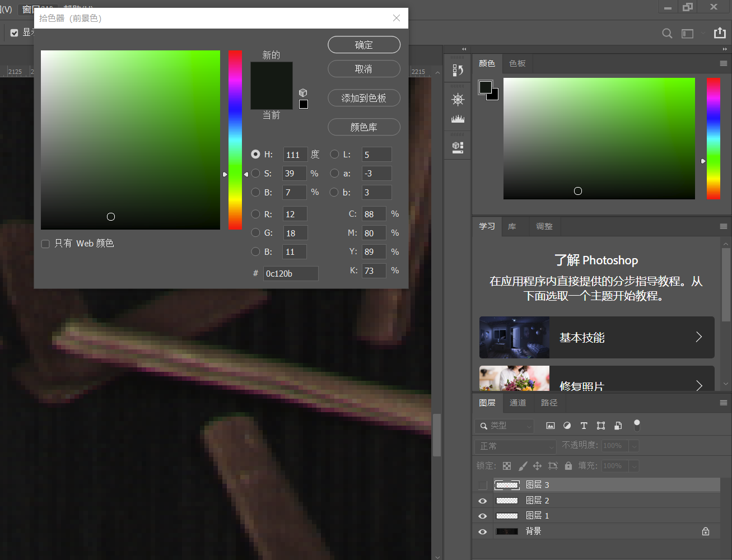Select the Lab a radio button
The width and height of the screenshot is (732, 560).
(x=334, y=173)
